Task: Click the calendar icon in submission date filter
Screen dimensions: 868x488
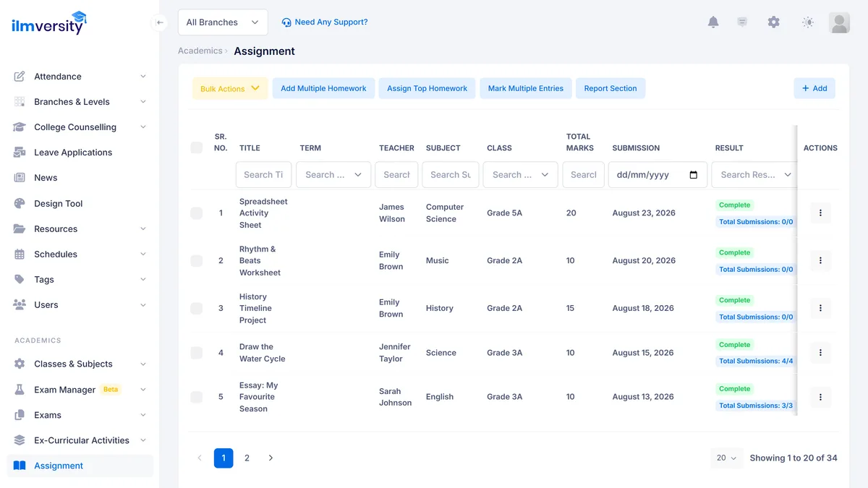Action: click(694, 175)
